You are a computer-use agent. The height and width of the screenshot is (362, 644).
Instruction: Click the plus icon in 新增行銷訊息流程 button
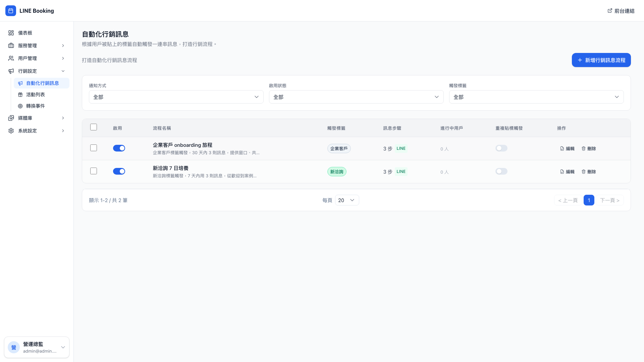click(x=580, y=60)
